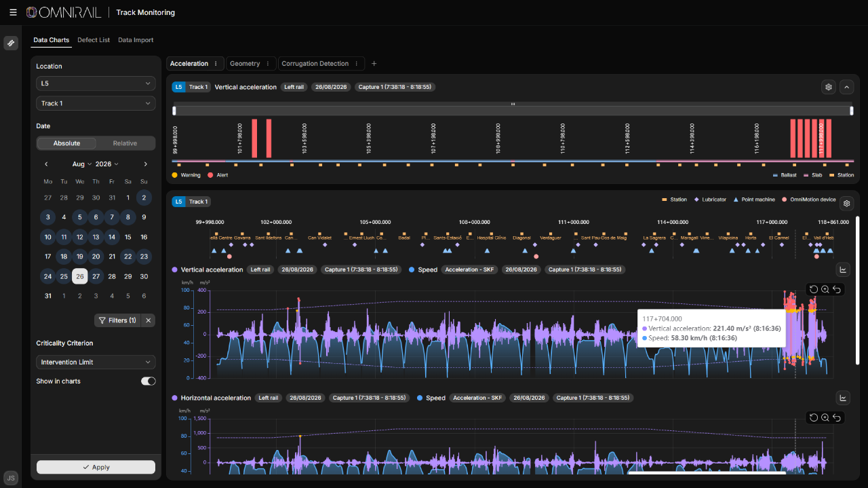
Task: Activate zoom-in tool on Vertical acceleration chart
Action: (825, 289)
